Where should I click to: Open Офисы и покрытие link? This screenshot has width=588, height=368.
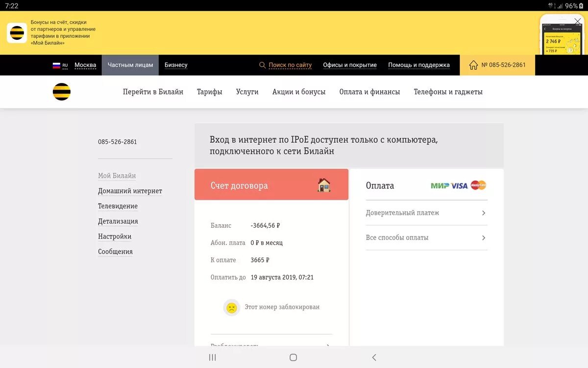[350, 65]
